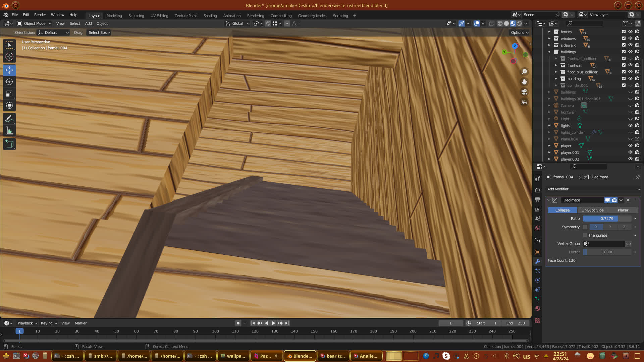The image size is (644, 362).
Task: Click the Add Cube tool icon
Action: point(9,144)
